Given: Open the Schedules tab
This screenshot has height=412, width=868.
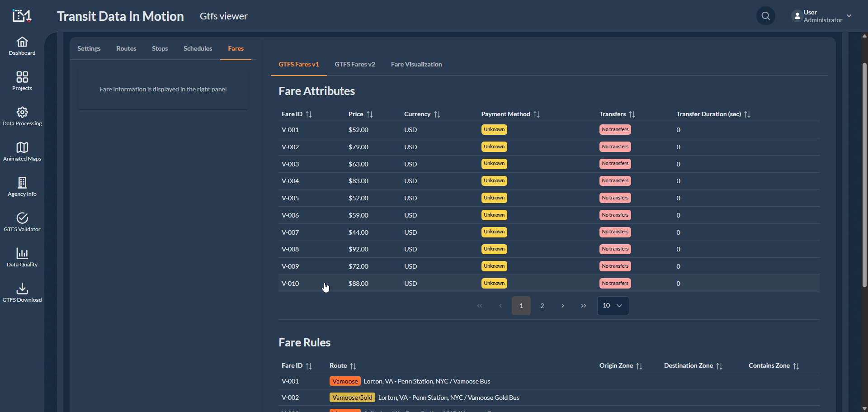Looking at the screenshot, I should (198, 49).
